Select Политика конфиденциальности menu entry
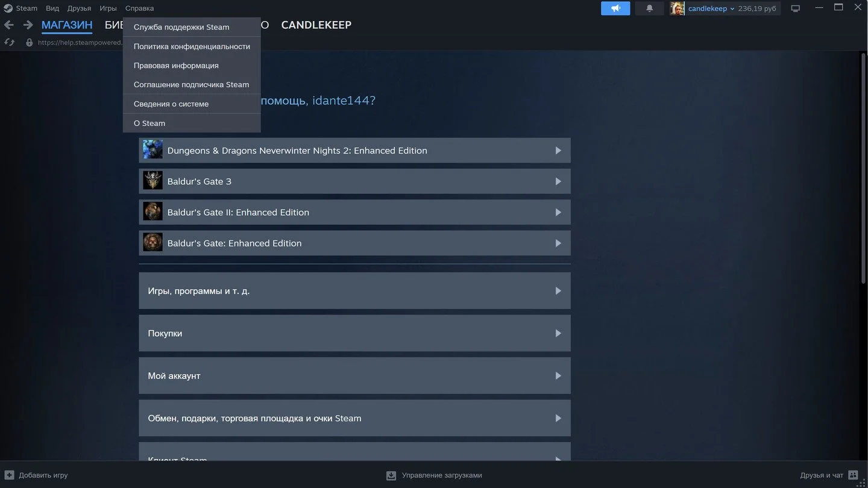The width and height of the screenshot is (868, 488). click(x=192, y=46)
